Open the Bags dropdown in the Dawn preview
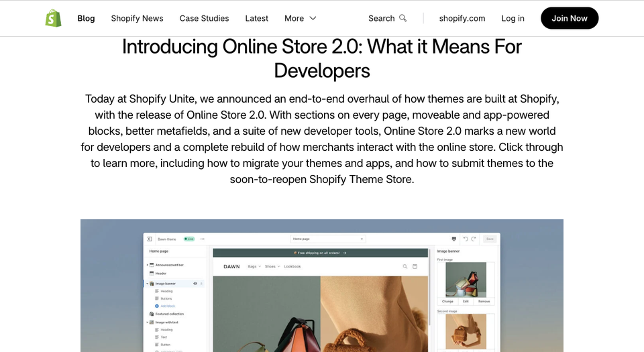 (254, 267)
